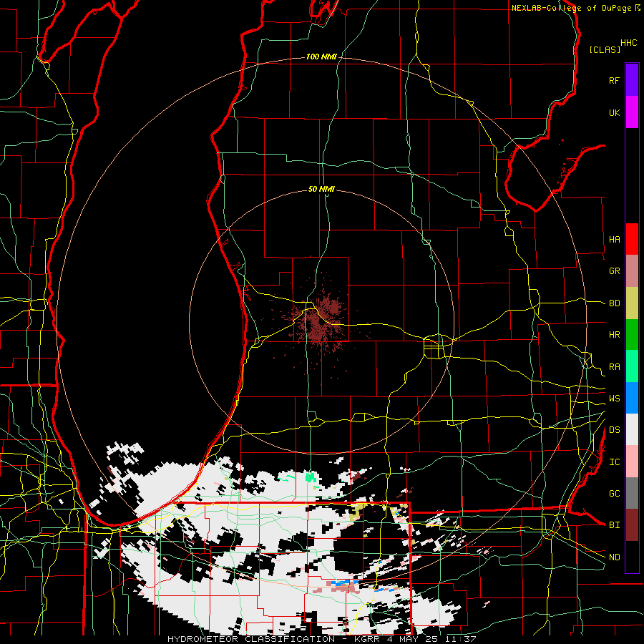Click the yellow big-drops echo patch

pyautogui.click(x=358, y=511)
